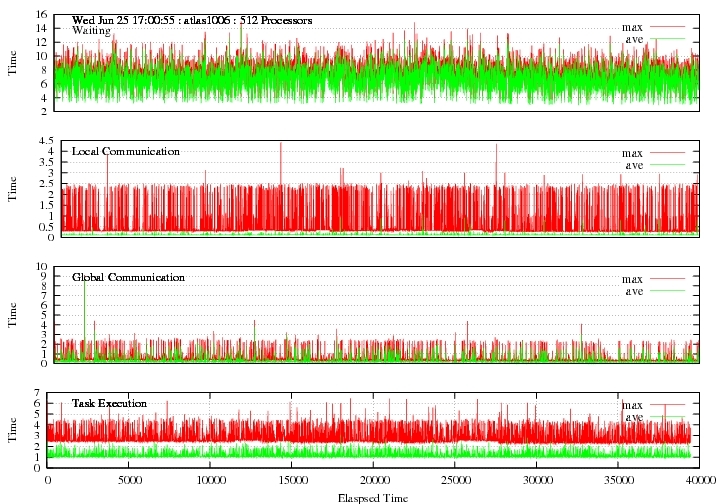Click the '3.5' y-axis tick of Local Communication plot
The width and height of the screenshot is (720, 504).
48,162
